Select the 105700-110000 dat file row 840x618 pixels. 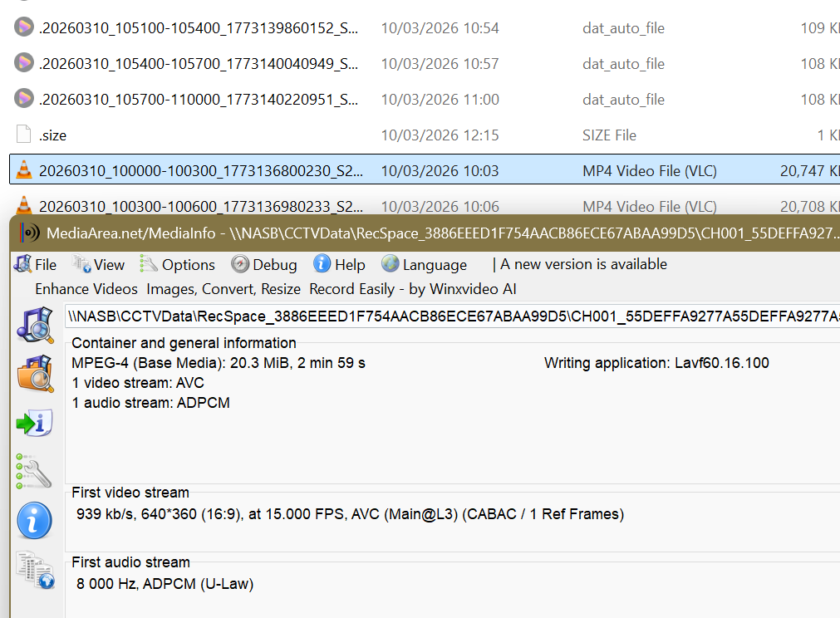(x=199, y=100)
